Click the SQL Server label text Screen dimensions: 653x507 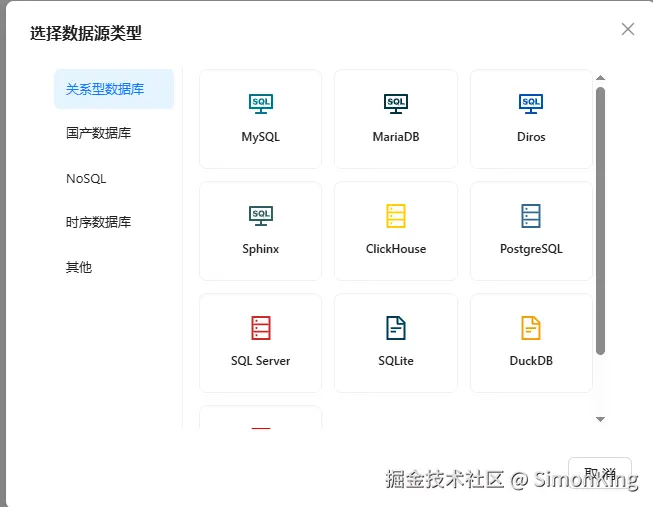click(x=261, y=361)
